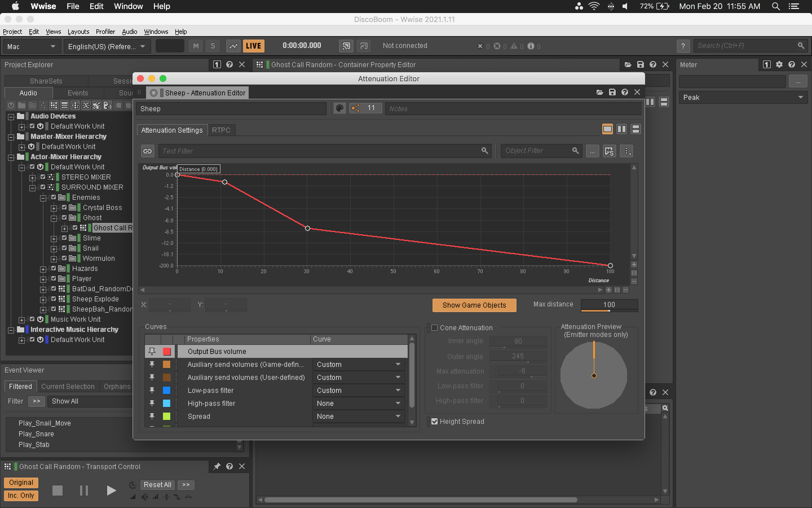Click the Filter on Current Selection icon beside Object Filter
Viewport: 812px width, 508px height.
click(609, 151)
